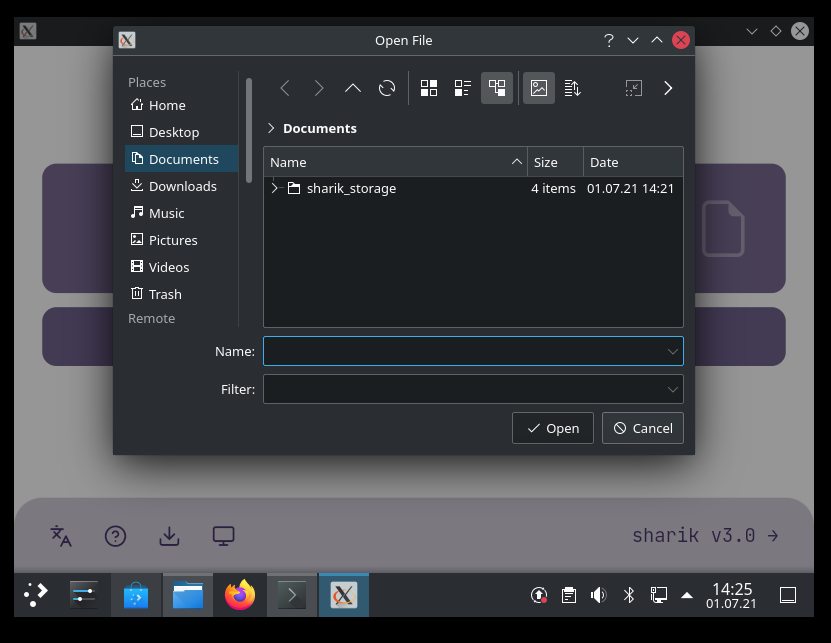Screen dimensions: 831x643
Task: Open Dolphin file manager from taskbar
Action: click(188, 595)
